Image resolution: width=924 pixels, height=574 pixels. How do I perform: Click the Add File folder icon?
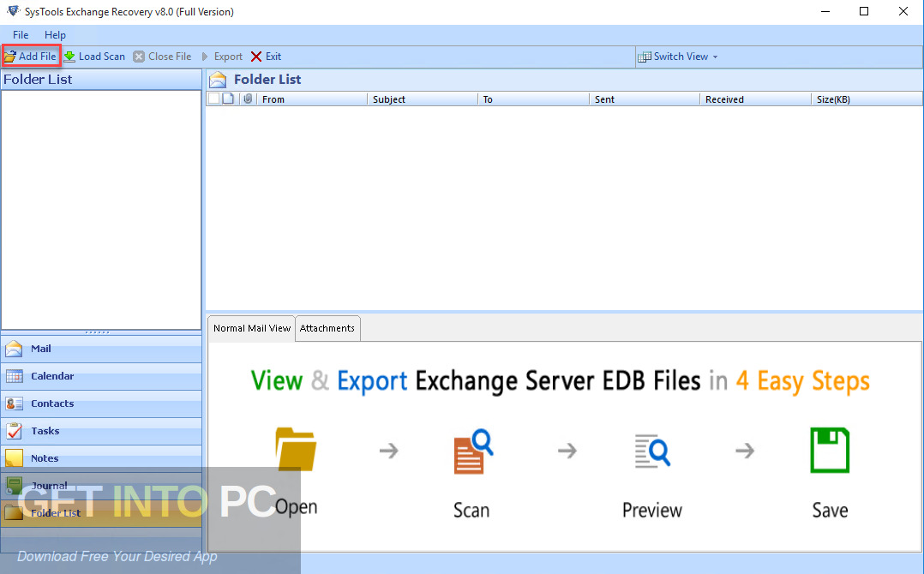point(10,57)
